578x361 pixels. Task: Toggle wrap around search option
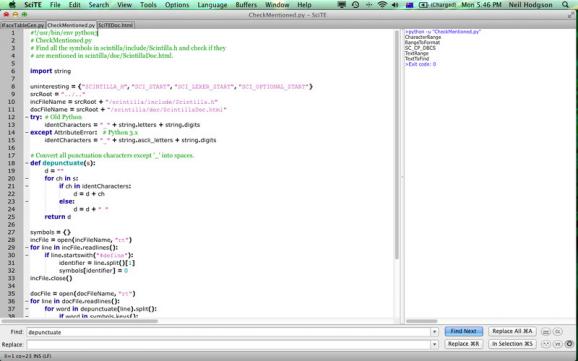[x=570, y=344]
